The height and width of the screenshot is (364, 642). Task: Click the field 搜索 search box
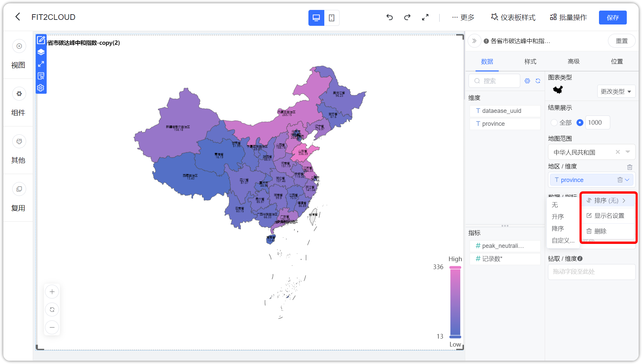tap(494, 81)
